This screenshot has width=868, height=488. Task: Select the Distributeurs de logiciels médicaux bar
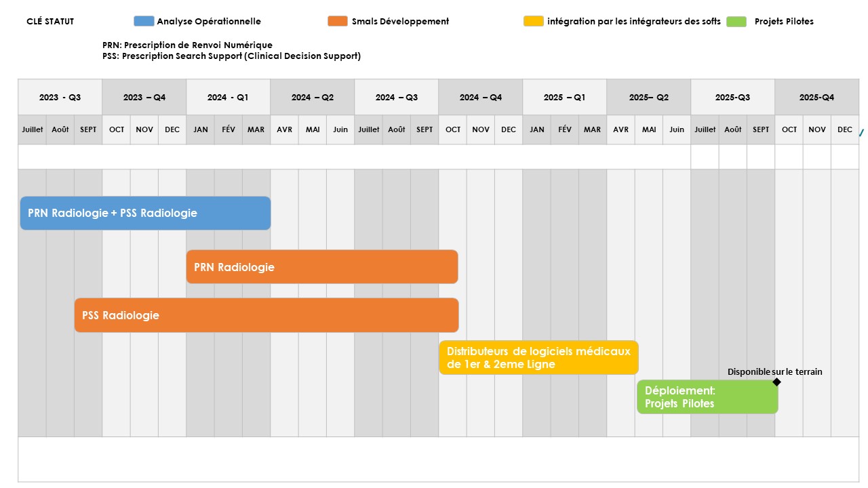coord(538,357)
